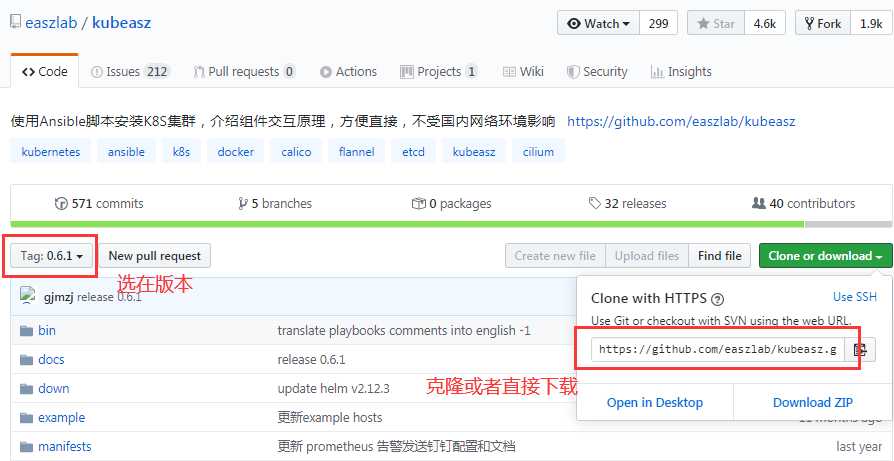View the 0 packages link
Screen dimensions: 894x461
(x=452, y=203)
